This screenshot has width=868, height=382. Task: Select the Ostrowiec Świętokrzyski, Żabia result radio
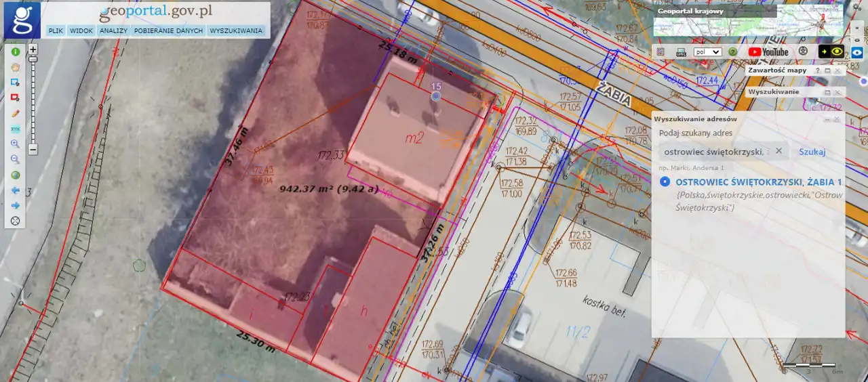tap(665, 182)
